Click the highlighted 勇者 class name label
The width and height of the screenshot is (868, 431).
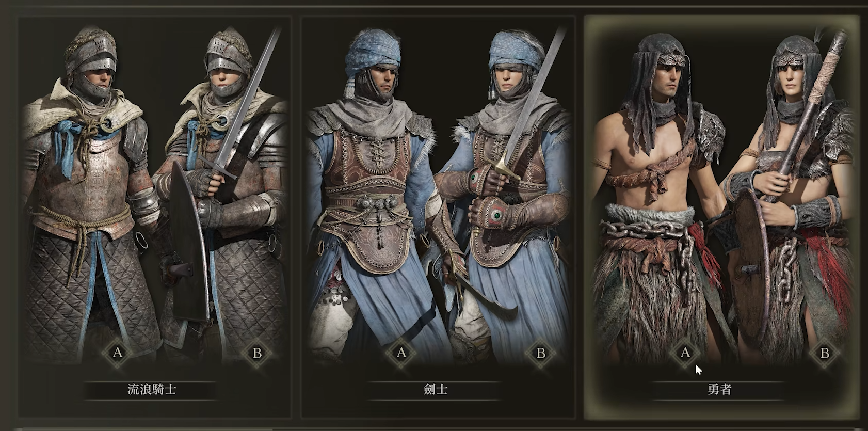719,390
